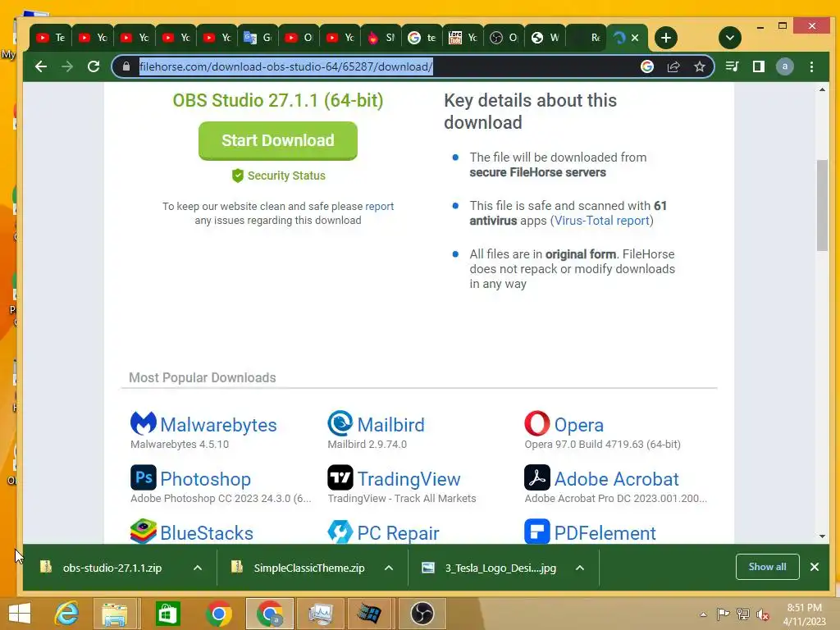840x630 pixels.
Task: Close the active loading tab
Action: pos(635,38)
